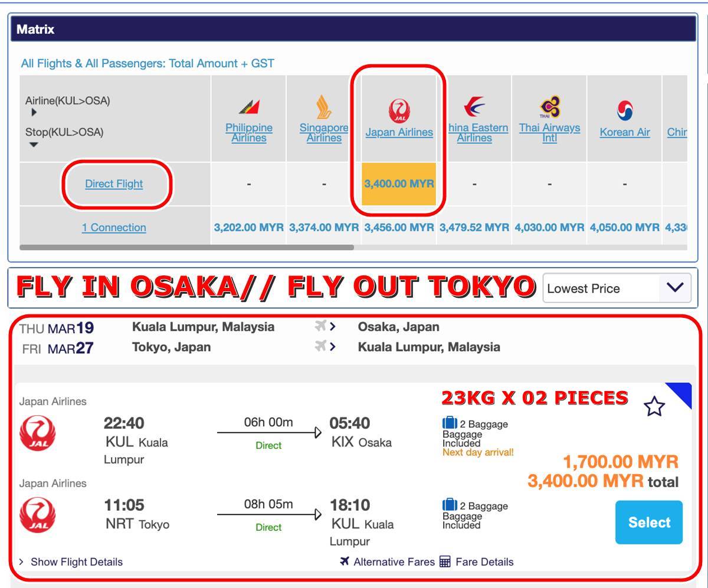Click the calculator icon next to Fare Details
Screen dimensions: 708x588
tap(445, 562)
